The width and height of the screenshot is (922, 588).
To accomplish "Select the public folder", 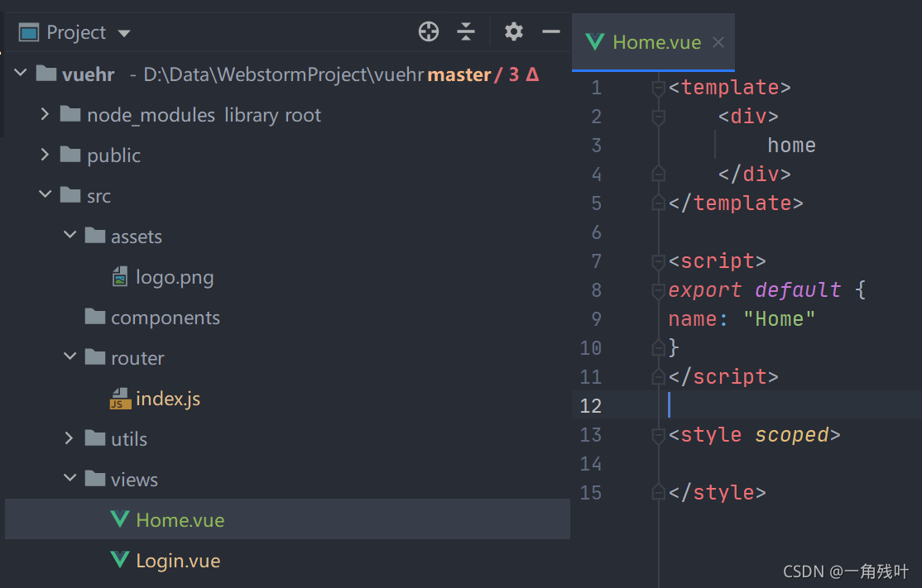I will click(x=113, y=155).
